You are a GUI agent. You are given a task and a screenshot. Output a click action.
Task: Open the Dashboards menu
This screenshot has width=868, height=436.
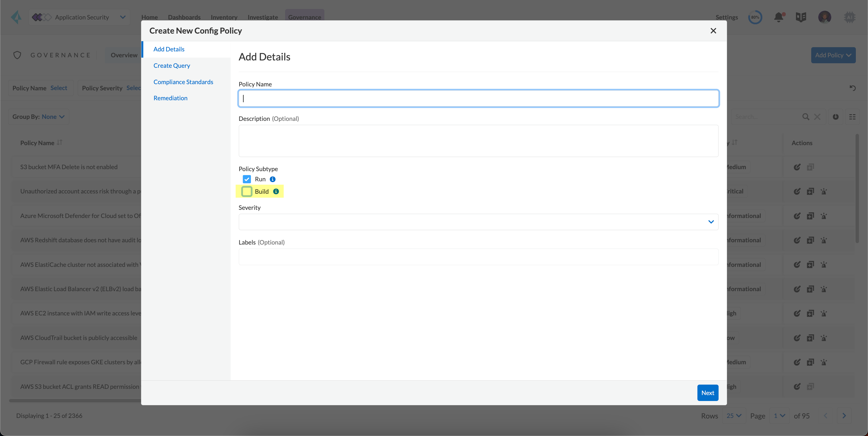pos(184,17)
